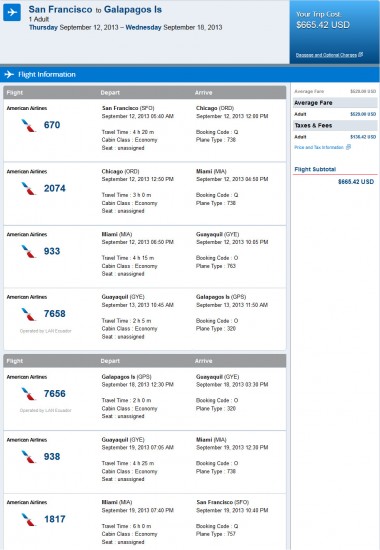Click the Flight Subtotal amount $665.42 USD

click(356, 182)
